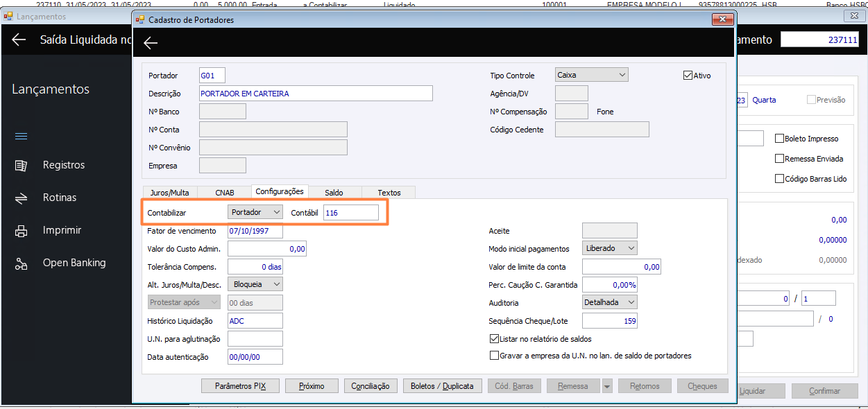This screenshot has width=868, height=409.
Task: Click Perc. Caução C. Garantida field
Action: click(610, 284)
